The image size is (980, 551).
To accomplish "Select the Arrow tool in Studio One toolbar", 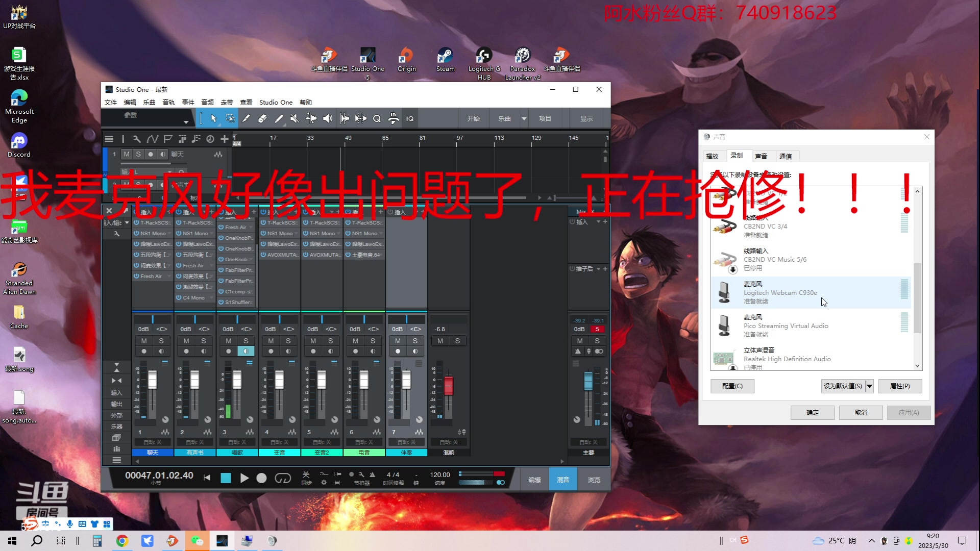I will point(213,118).
